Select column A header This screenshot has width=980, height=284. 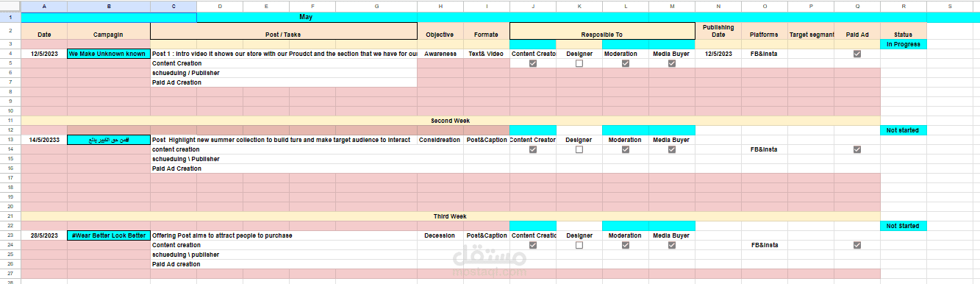pos(44,6)
